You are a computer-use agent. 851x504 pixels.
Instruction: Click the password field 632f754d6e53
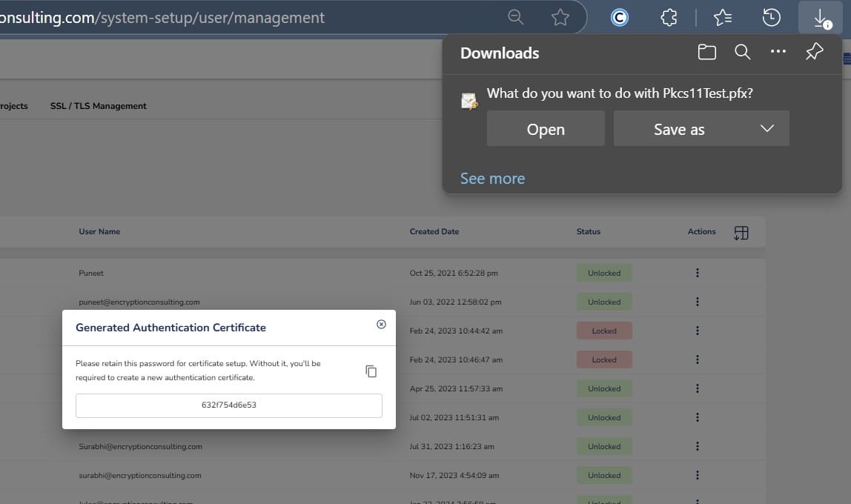pyautogui.click(x=229, y=405)
